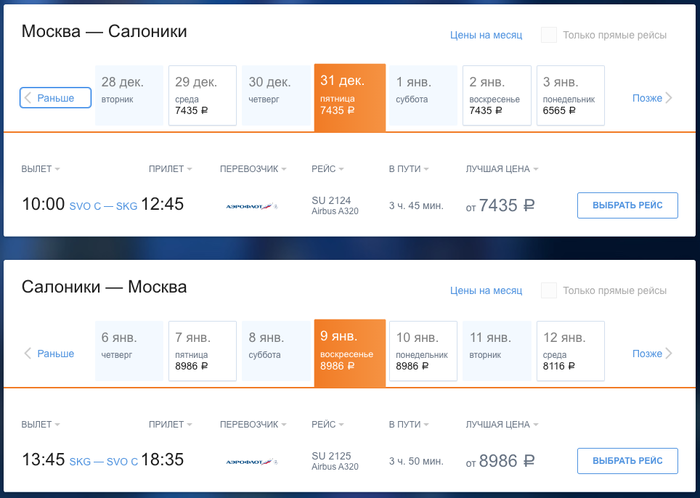Click the right arrow 'Позже' for Москва — Салоники
The image size is (700, 498).
(652, 98)
